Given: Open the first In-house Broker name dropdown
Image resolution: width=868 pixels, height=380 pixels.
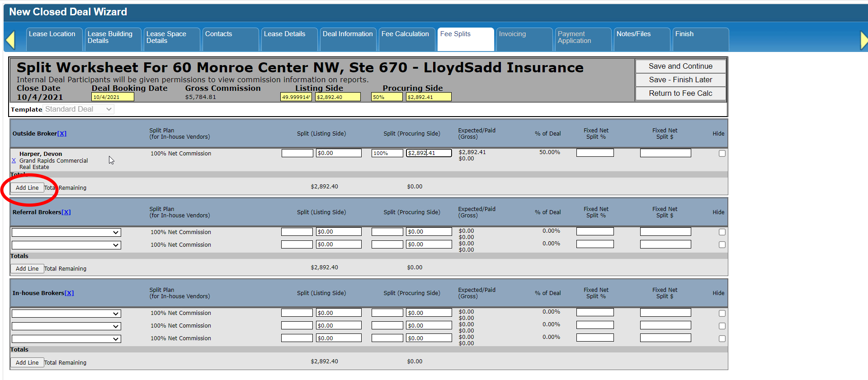Looking at the screenshot, I should coord(66,314).
